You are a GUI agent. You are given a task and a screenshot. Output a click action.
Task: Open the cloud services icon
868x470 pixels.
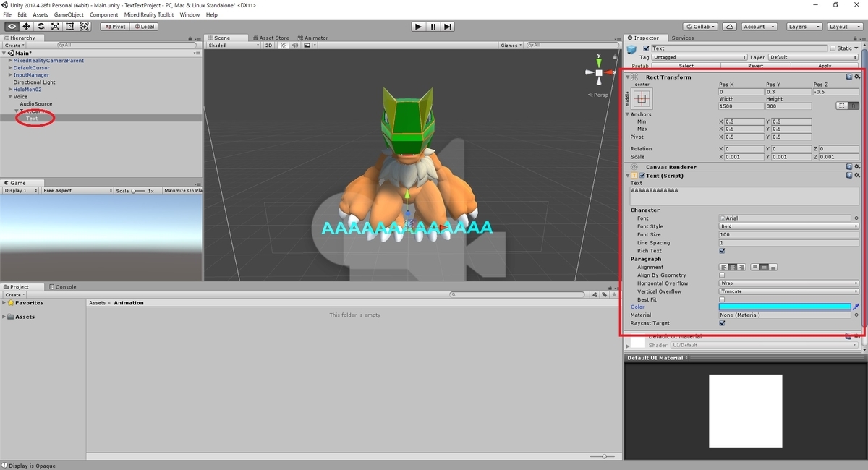(730, 26)
